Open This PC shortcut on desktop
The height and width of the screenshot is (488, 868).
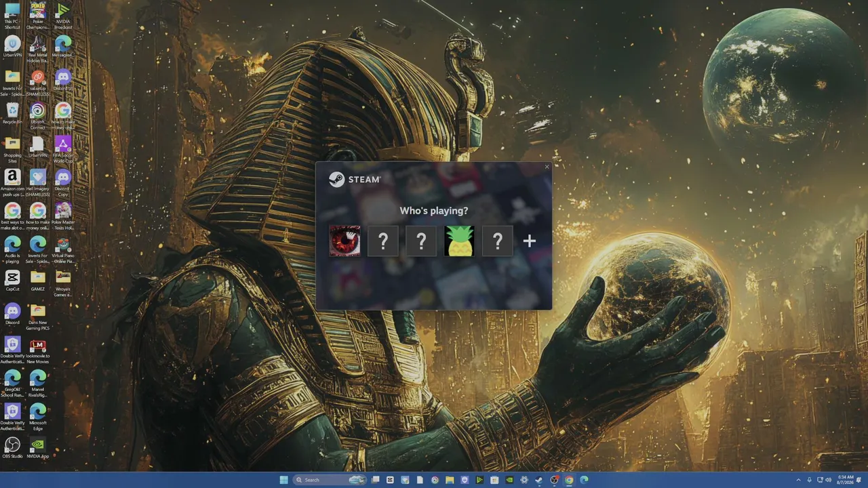12,16
